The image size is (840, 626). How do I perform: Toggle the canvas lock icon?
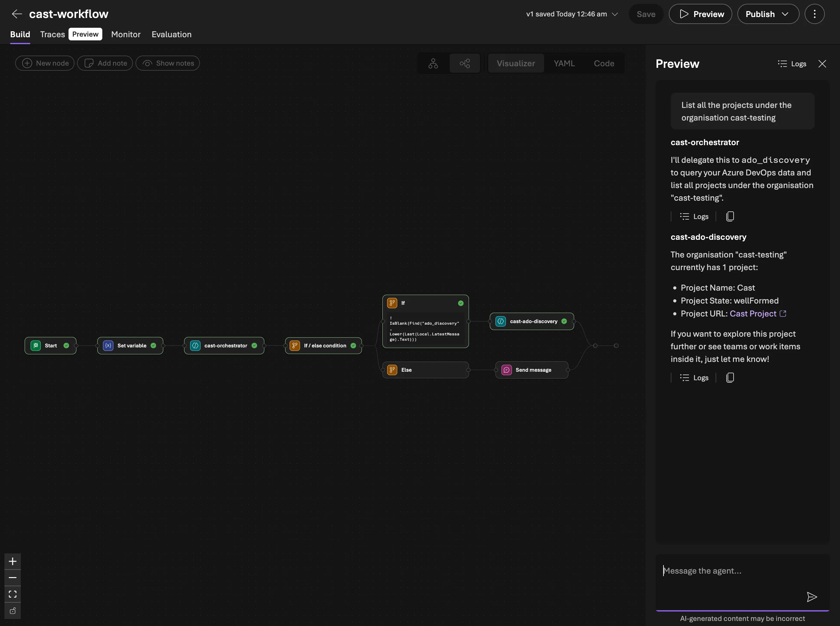13,611
